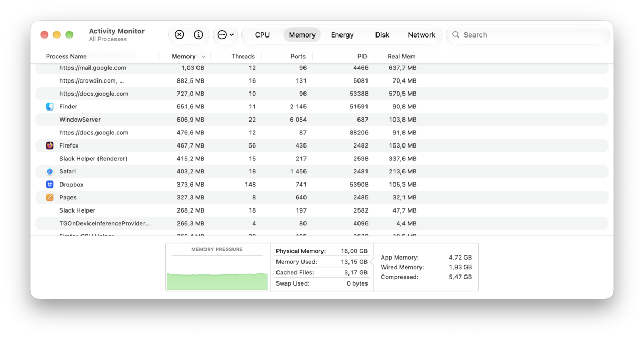Select the Dropbox process name
644x339 pixels.
(71, 185)
